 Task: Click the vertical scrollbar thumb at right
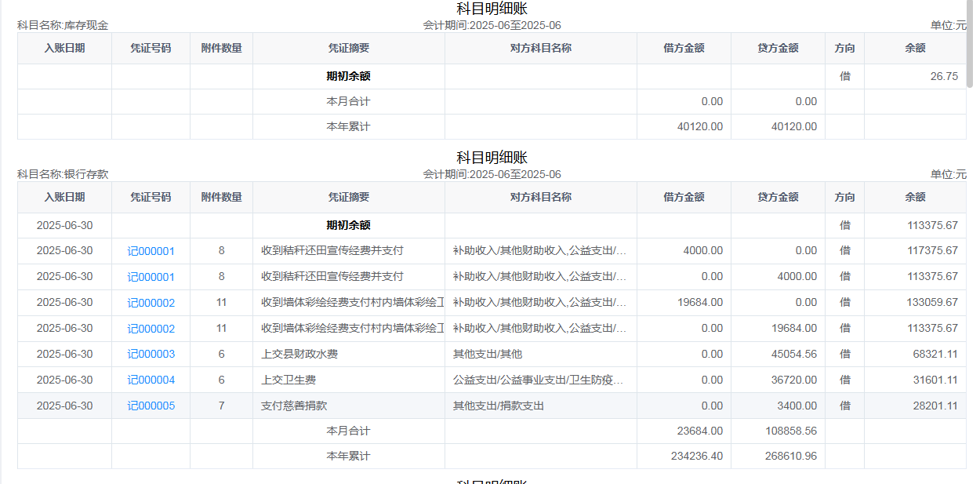pyautogui.click(x=970, y=43)
